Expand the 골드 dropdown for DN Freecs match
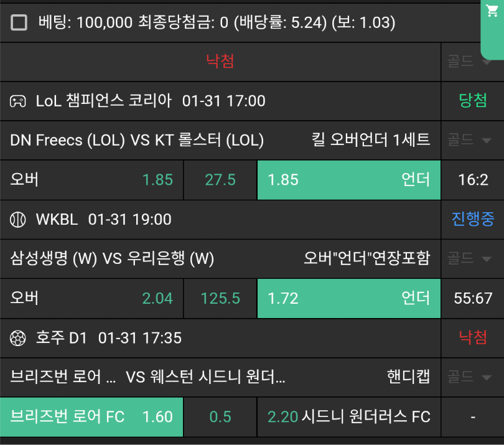Viewport: 504px width, 445px height. coord(470,140)
